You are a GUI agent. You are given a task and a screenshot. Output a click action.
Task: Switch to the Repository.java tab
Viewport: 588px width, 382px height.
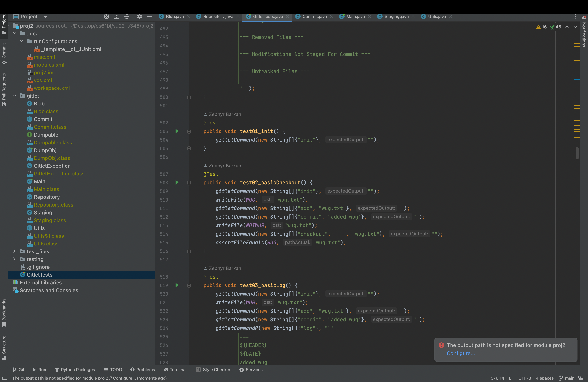click(218, 17)
